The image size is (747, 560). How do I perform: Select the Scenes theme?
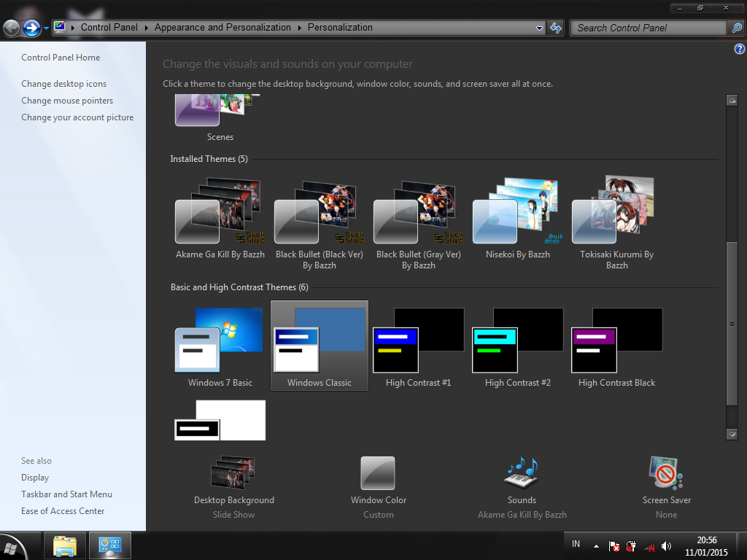[220, 119]
